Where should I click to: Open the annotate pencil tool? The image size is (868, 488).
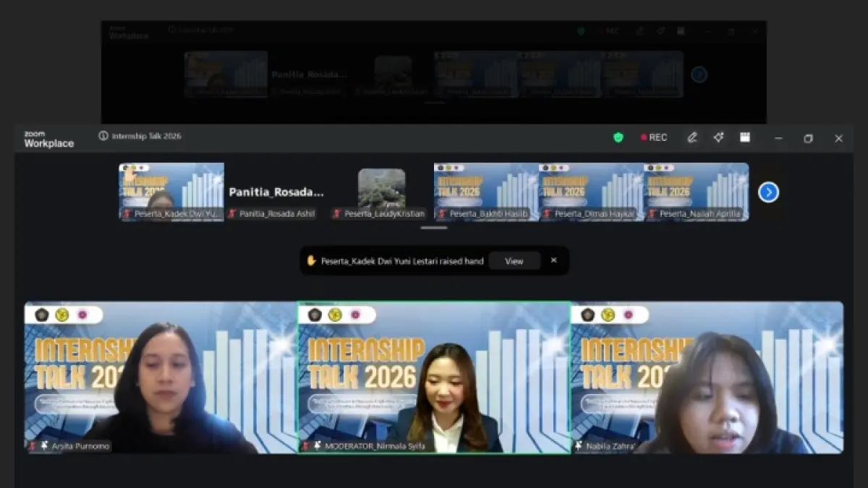pos(692,137)
